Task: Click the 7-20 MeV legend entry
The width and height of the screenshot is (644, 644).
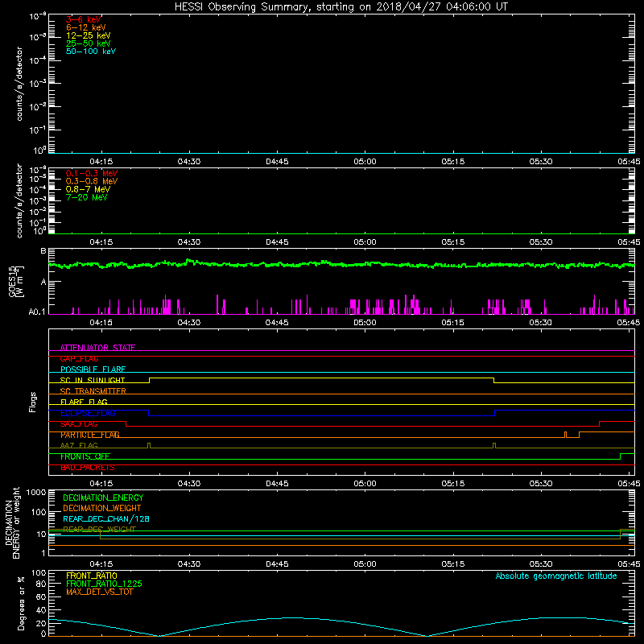Action: [x=86, y=197]
